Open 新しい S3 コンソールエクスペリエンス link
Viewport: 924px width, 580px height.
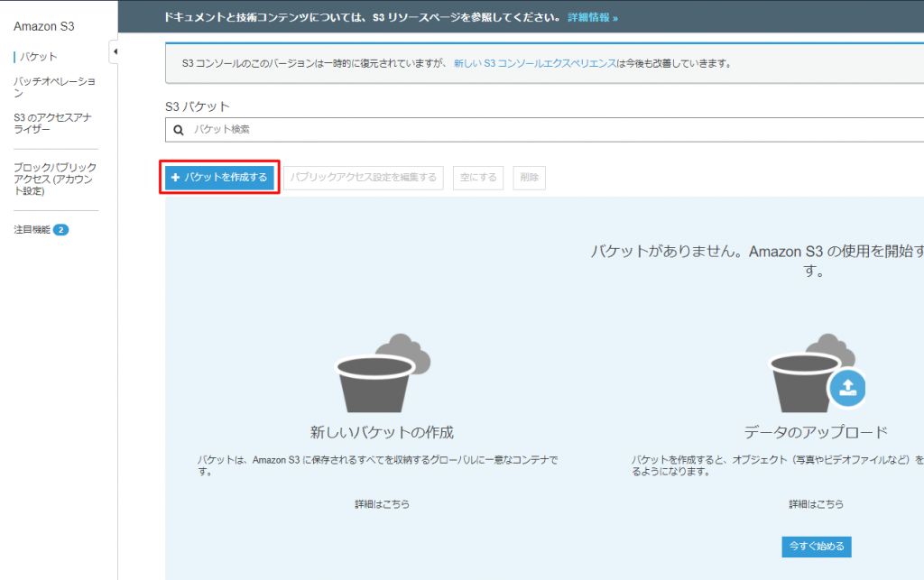[x=534, y=64]
